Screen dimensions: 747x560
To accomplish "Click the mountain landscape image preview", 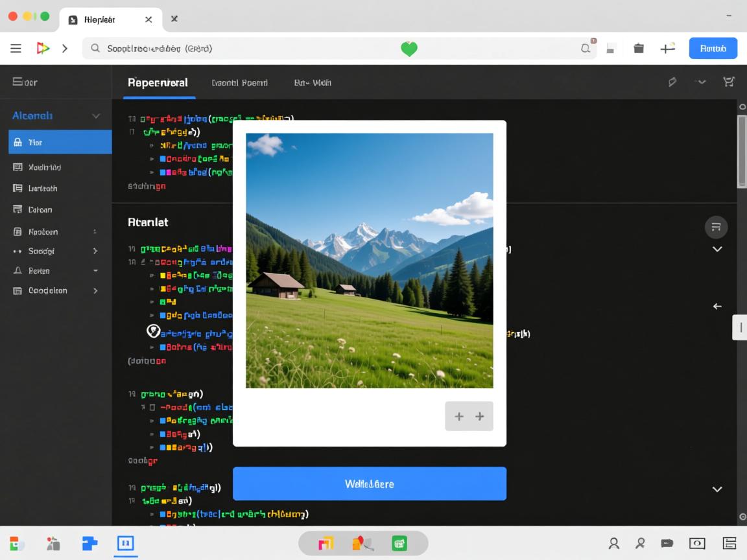I will coord(369,261).
